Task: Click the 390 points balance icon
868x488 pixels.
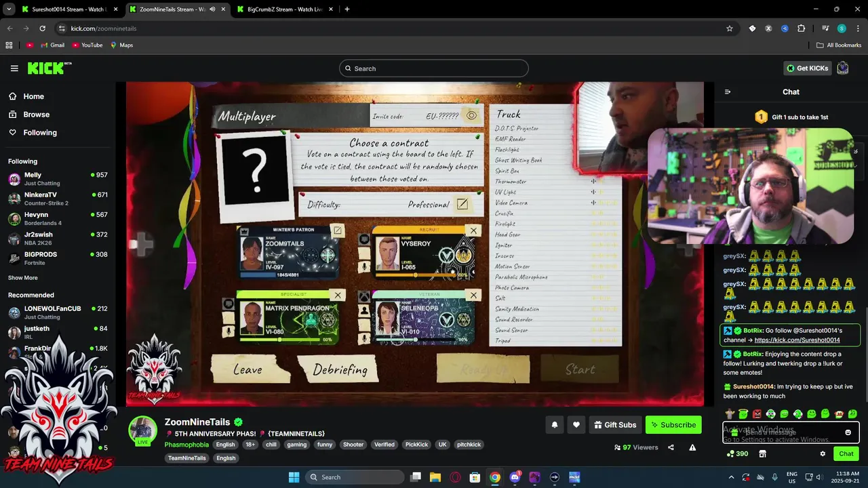Action: [x=737, y=453]
